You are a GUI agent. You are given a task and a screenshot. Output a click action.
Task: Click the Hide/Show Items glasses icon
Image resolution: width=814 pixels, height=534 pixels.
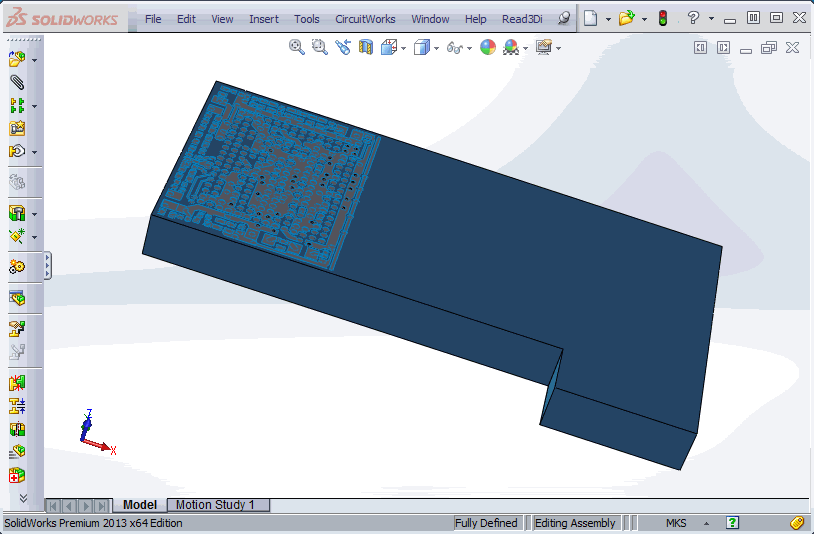tap(455, 48)
